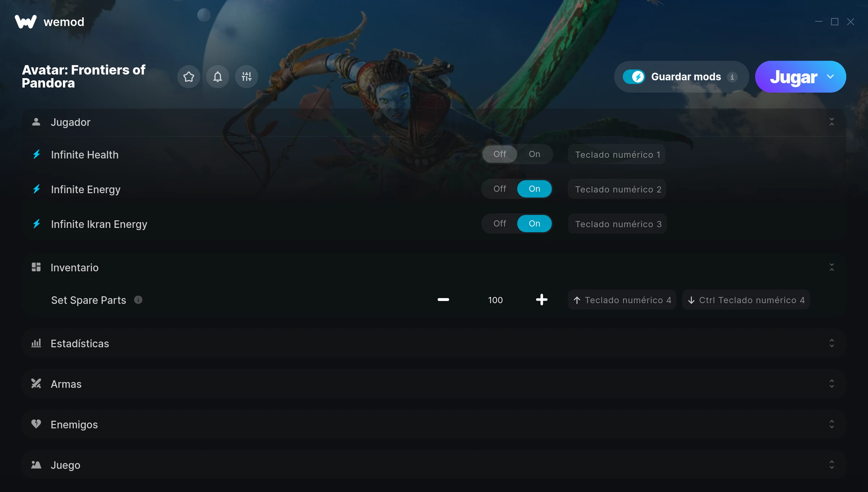Turn Infinite Energy Off
The image size is (868, 492).
(500, 189)
